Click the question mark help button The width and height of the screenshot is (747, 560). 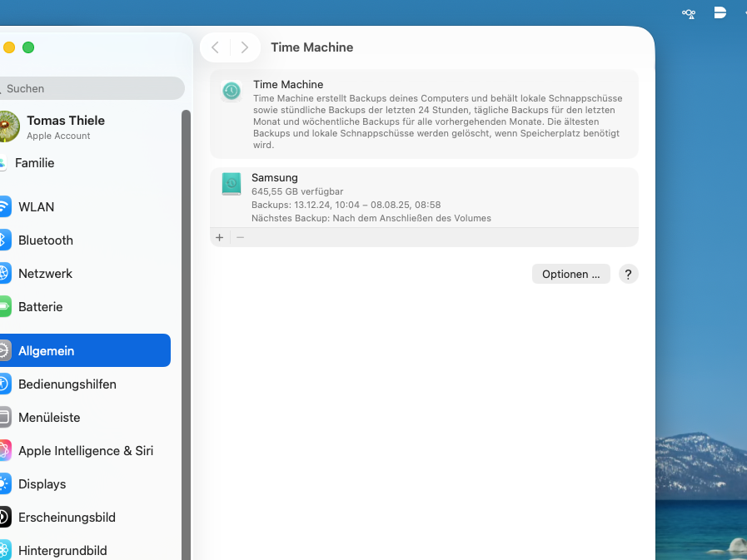coord(629,274)
